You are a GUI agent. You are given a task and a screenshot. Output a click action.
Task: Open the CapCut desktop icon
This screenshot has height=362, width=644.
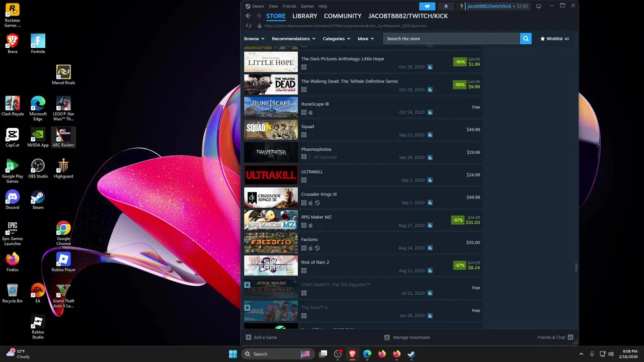(x=13, y=137)
